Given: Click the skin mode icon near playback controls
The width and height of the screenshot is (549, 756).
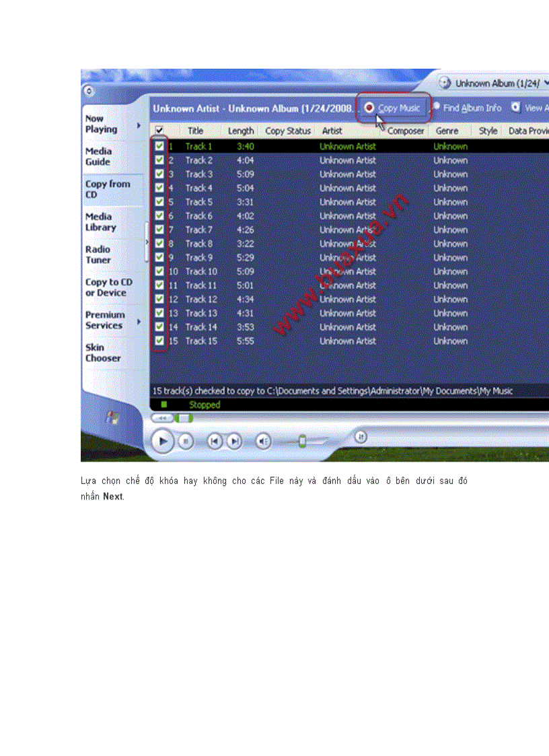Looking at the screenshot, I should pos(361,436).
